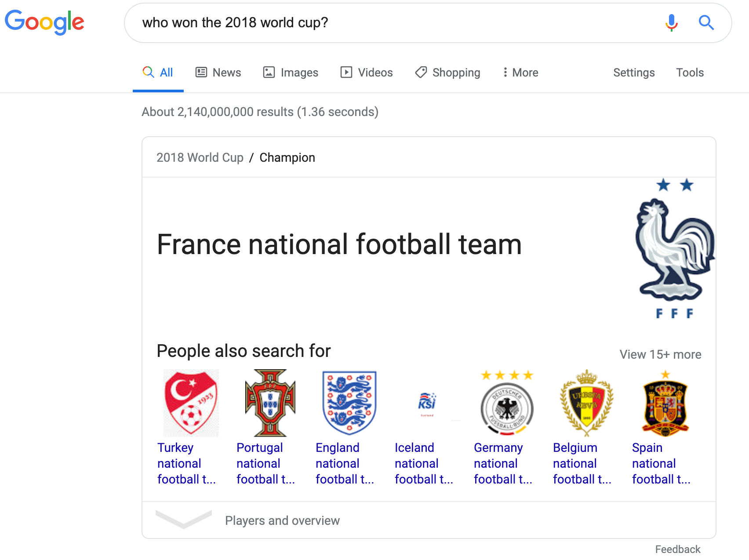Open the Google logo homepage
This screenshot has width=749, height=560.
(44, 22)
